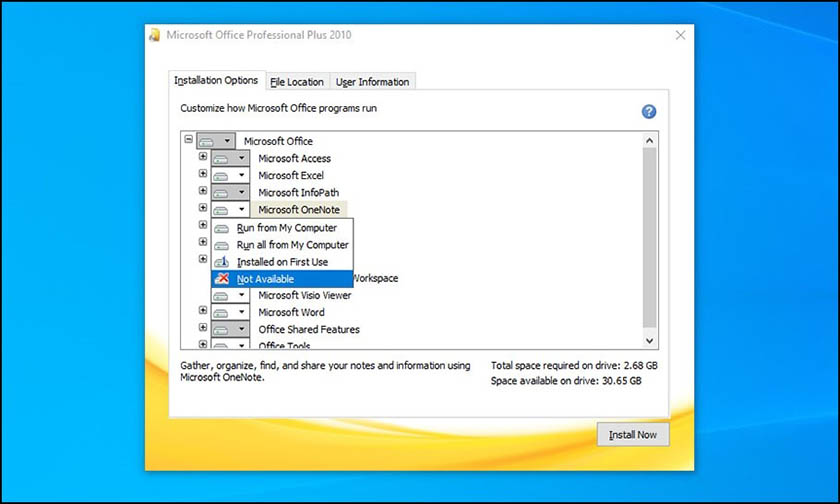Image resolution: width=840 pixels, height=504 pixels.
Task: Click the Run from My Computer drive icon
Action: coord(222,228)
